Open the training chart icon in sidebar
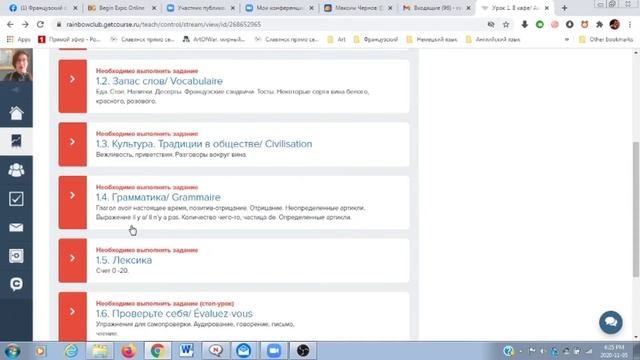 click(x=16, y=141)
